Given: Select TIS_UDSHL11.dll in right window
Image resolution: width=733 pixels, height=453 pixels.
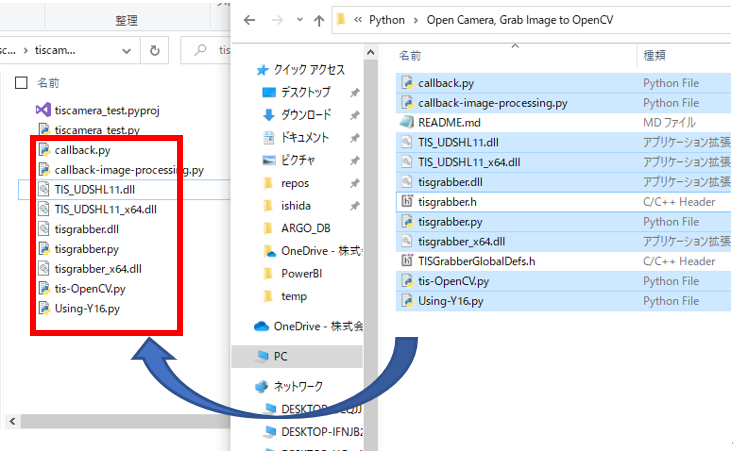Looking at the screenshot, I should [x=458, y=142].
